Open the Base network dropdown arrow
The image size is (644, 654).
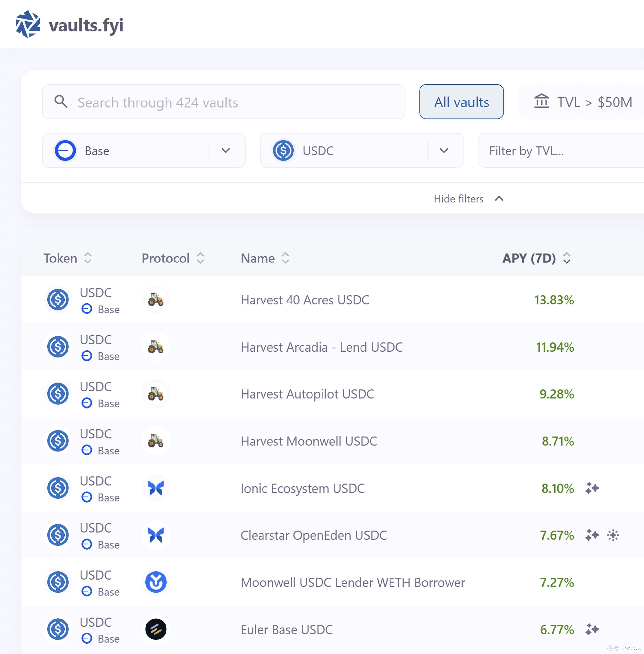tap(226, 150)
